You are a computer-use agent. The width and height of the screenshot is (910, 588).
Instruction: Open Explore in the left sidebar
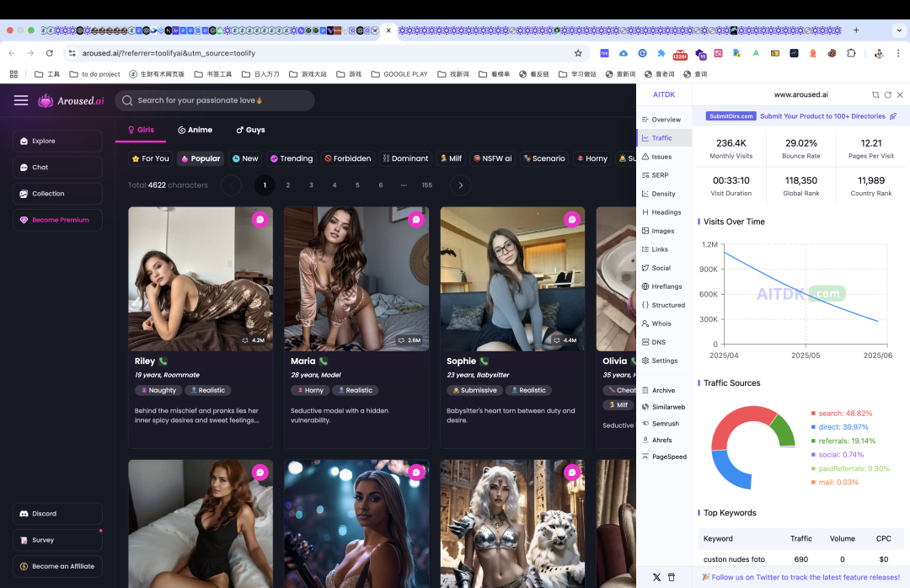point(57,141)
